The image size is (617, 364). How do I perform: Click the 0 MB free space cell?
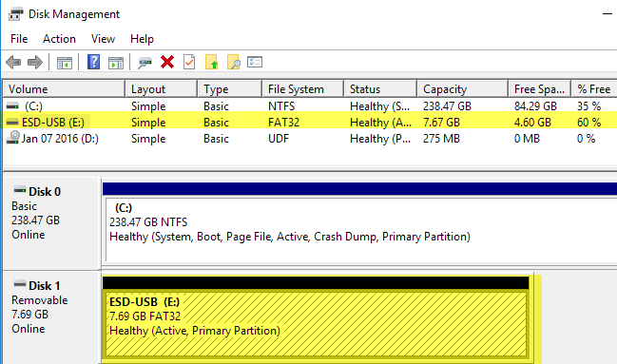click(x=527, y=139)
